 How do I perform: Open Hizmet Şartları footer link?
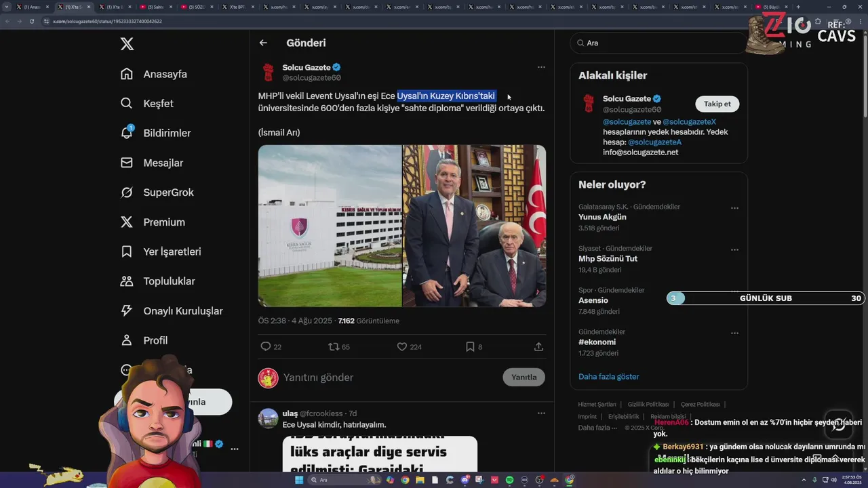pyautogui.click(x=597, y=405)
